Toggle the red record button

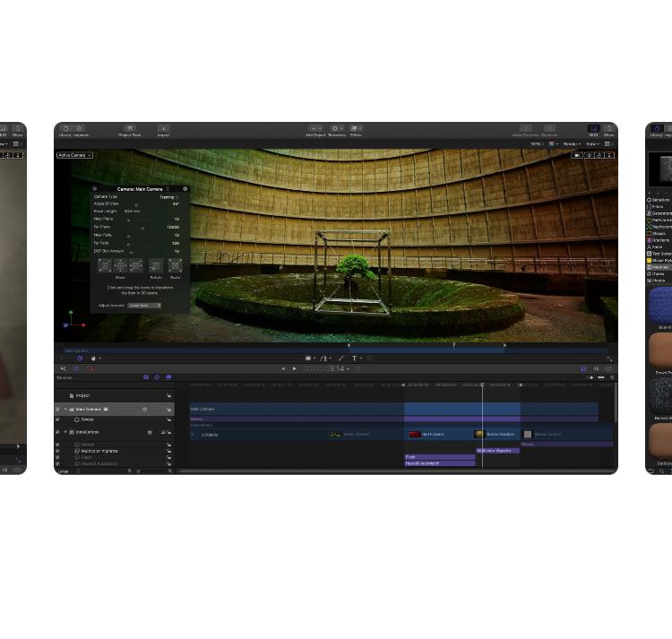(x=90, y=368)
